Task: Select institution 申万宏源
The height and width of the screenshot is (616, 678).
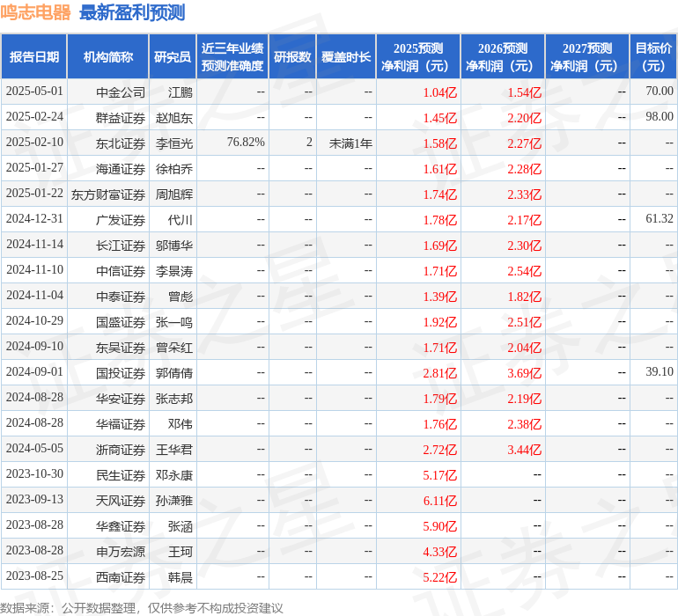Action: click(x=121, y=551)
